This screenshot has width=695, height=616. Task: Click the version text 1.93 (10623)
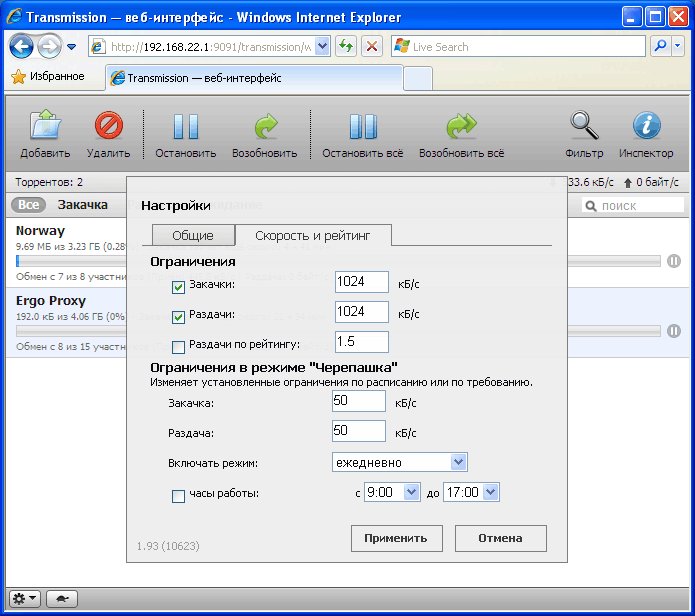click(x=168, y=546)
